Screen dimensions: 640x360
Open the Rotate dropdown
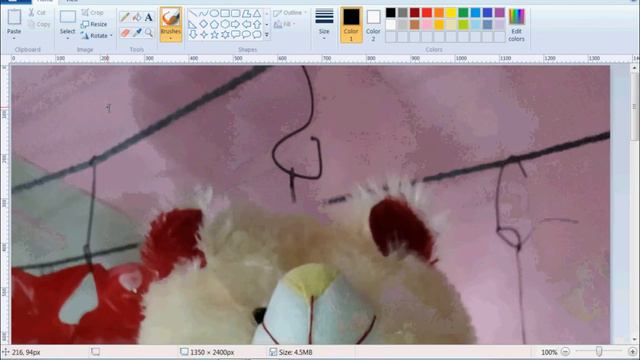[x=96, y=36]
